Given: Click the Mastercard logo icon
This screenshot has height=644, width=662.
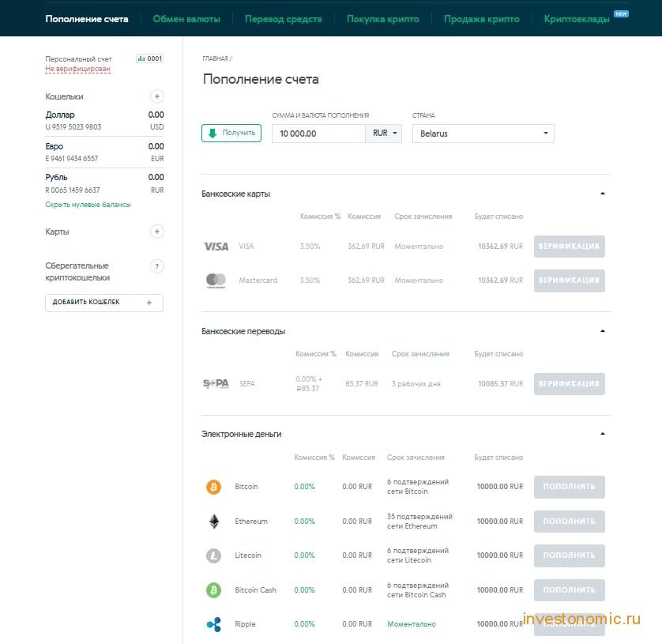Looking at the screenshot, I should tap(216, 281).
